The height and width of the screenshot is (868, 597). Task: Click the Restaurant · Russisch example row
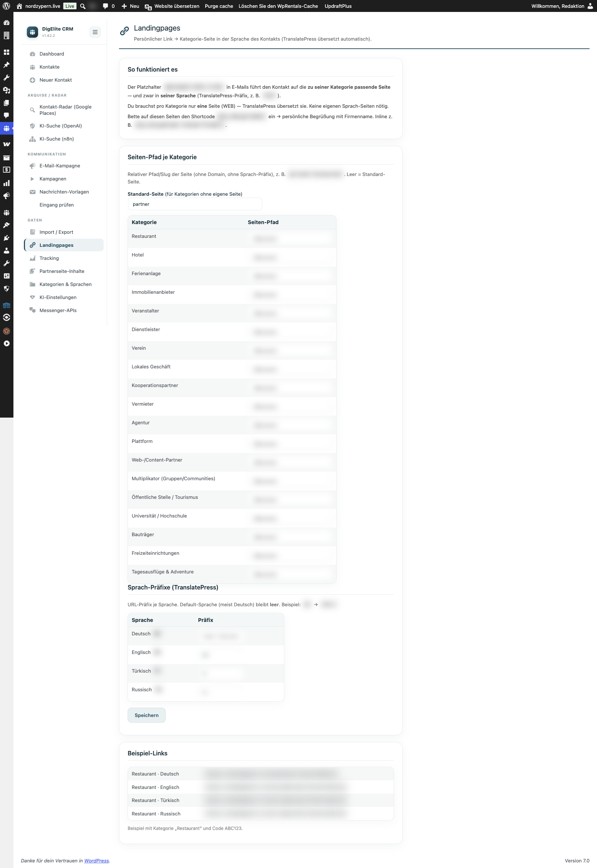click(260, 814)
